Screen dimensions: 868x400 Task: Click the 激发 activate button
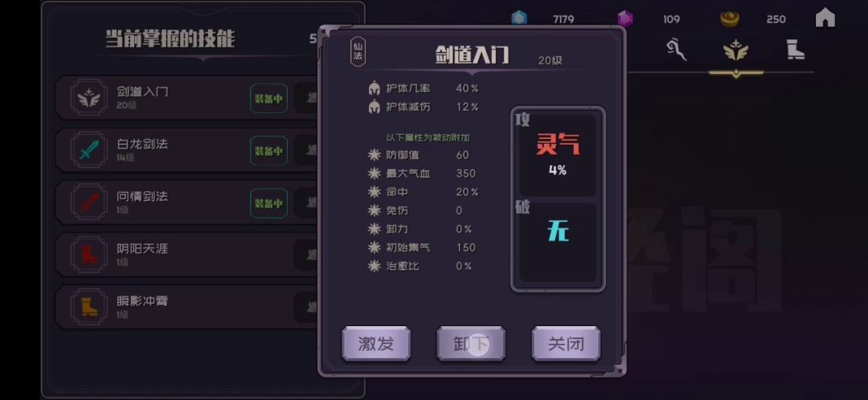(x=376, y=344)
